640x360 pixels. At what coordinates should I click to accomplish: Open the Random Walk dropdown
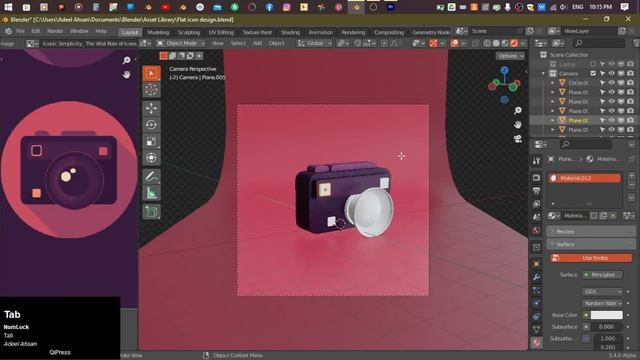602,303
